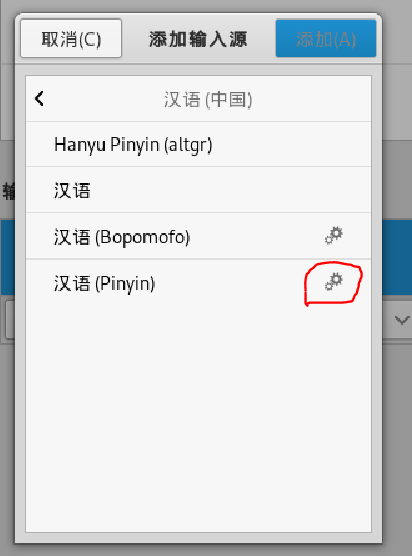
Task: Expand the dropdown chevron behind dialog
Action: 402,321
